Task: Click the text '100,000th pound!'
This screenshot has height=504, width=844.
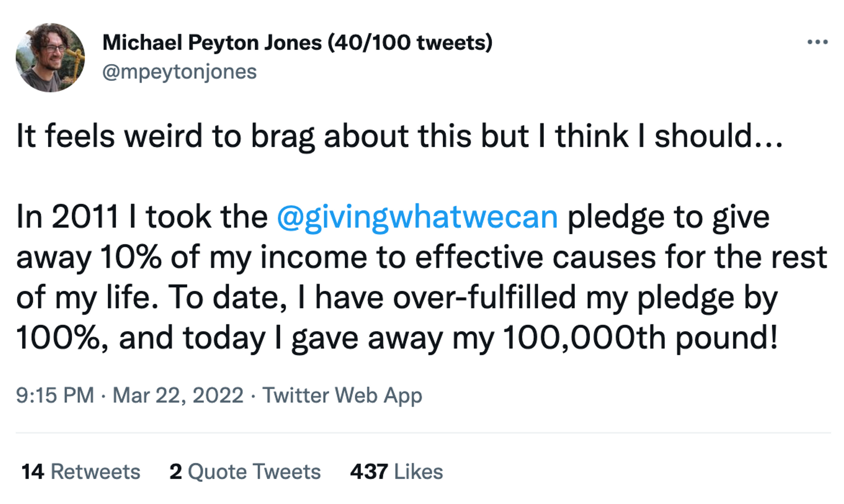Action: point(640,338)
